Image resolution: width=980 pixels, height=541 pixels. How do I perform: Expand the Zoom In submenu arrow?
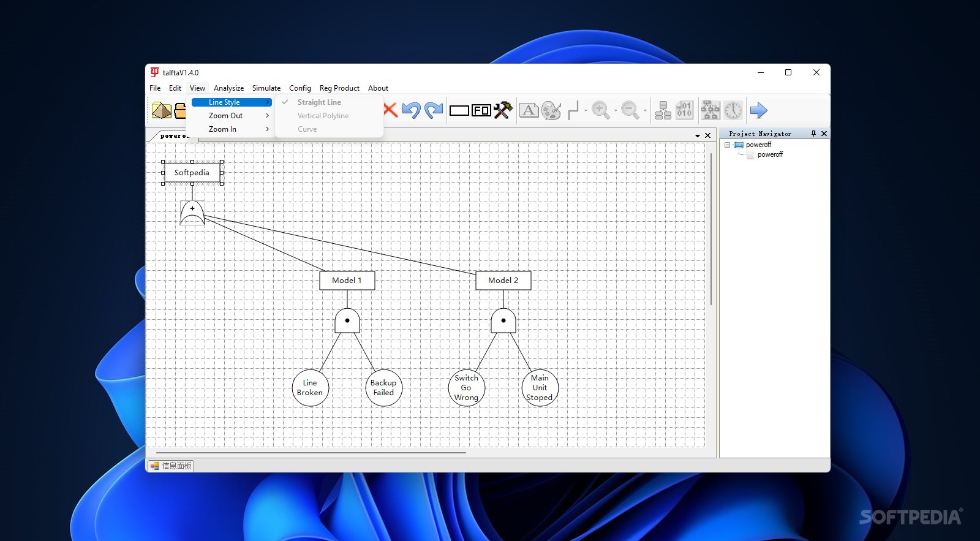[268, 129]
